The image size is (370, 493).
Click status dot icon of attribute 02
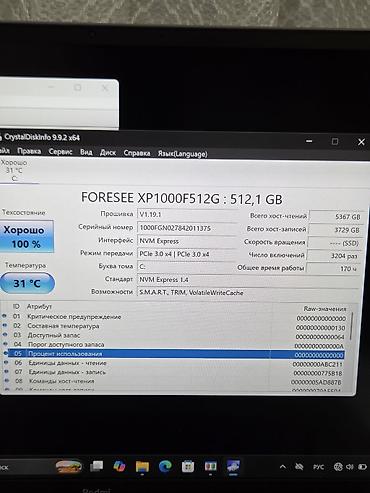(5, 325)
